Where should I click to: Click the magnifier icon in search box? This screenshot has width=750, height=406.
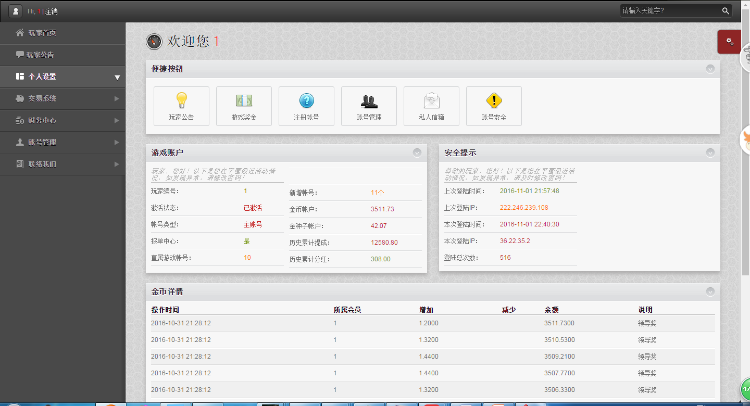coord(725,10)
